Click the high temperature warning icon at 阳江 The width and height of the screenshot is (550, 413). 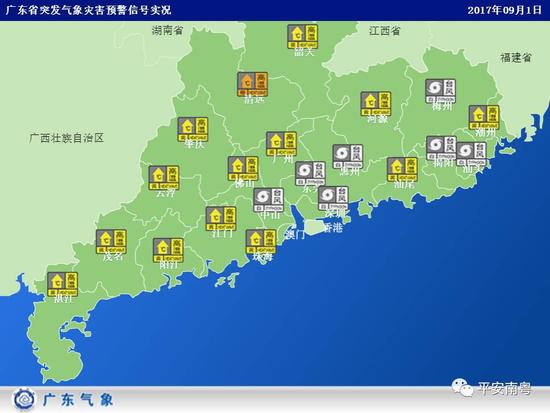[168, 250]
